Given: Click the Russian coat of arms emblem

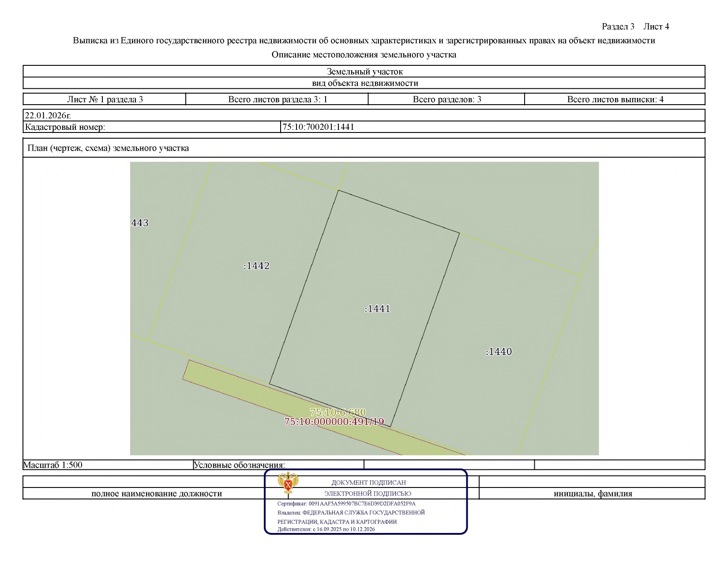Looking at the screenshot, I should (288, 483).
